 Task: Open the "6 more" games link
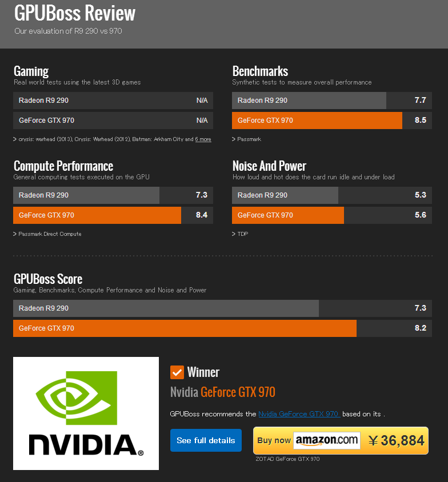[x=203, y=139]
